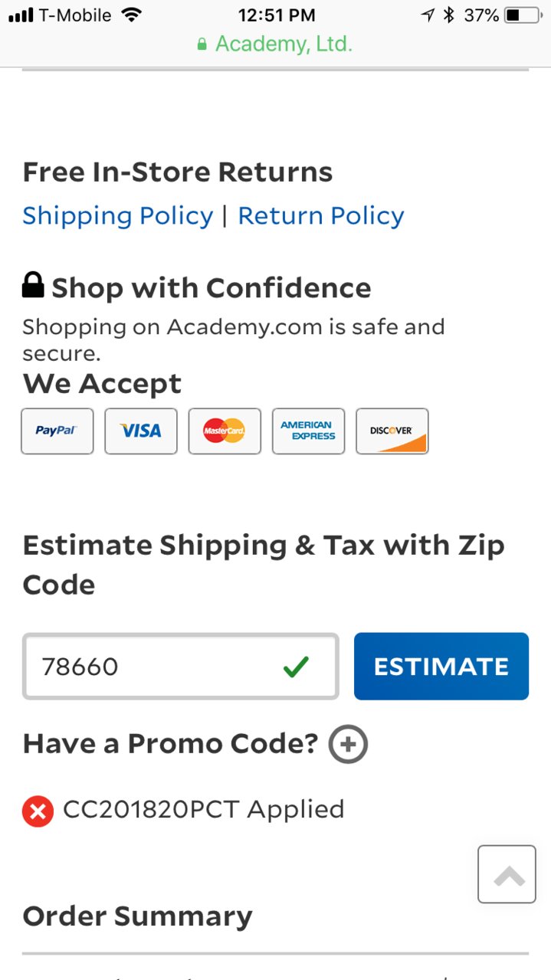
Task: Tap the American Express card icon
Action: coord(308,431)
